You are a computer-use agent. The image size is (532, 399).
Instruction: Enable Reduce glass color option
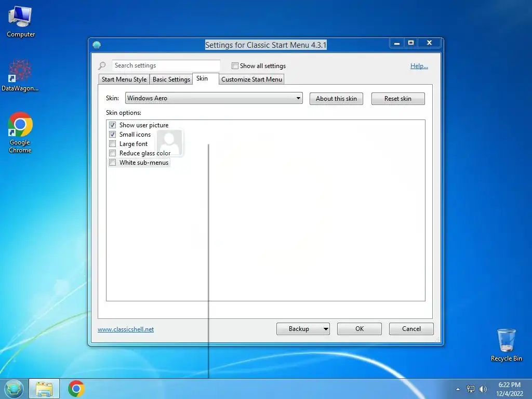113,153
